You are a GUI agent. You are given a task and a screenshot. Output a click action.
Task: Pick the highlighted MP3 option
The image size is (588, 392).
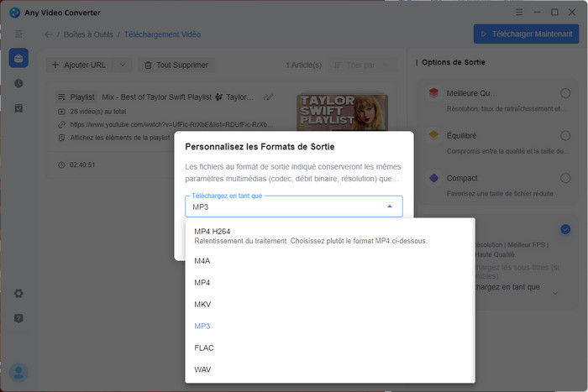coord(330,326)
